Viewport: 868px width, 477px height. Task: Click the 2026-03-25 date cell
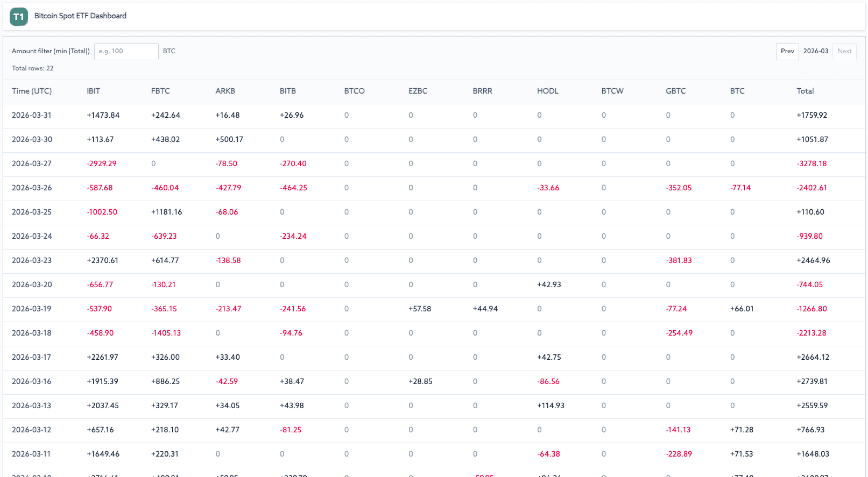tap(32, 212)
